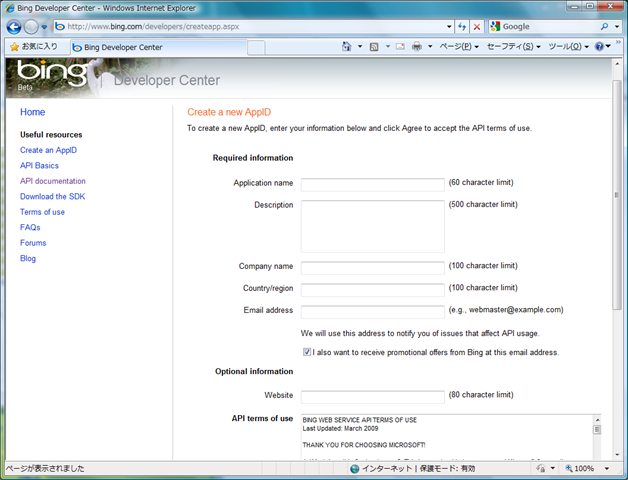The height and width of the screenshot is (480, 628).
Task: Open the Create an AppID link
Action: click(48, 150)
